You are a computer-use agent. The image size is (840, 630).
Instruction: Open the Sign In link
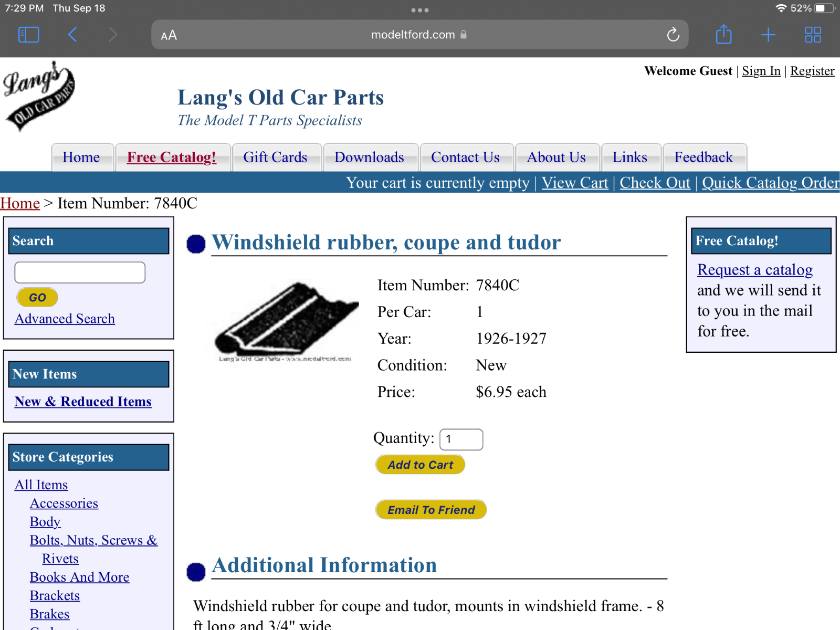[x=761, y=71]
